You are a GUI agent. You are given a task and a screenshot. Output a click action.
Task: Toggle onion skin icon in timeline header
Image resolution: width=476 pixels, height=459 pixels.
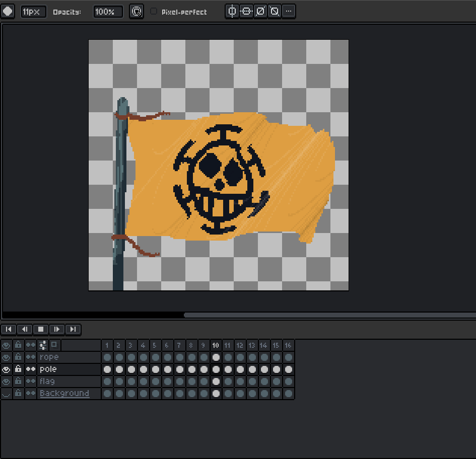(54, 345)
